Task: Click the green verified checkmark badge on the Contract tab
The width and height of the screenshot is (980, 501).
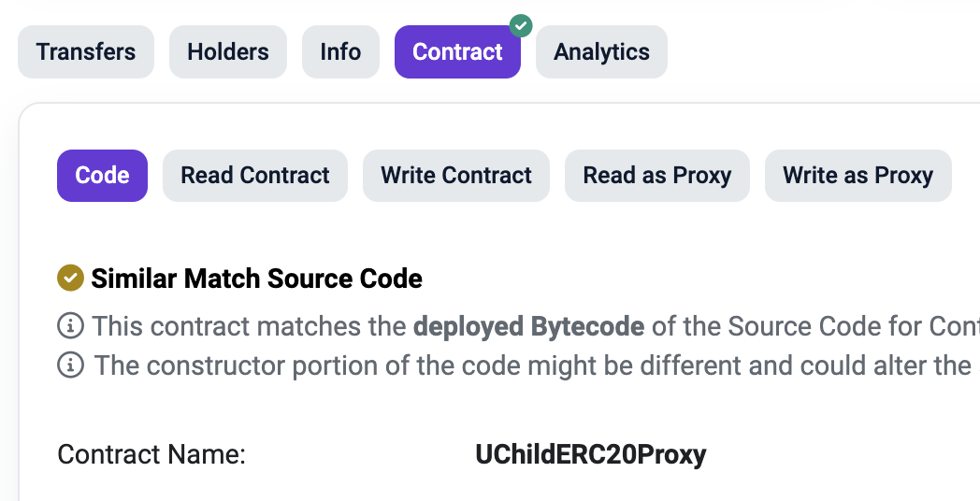Action: tap(521, 25)
